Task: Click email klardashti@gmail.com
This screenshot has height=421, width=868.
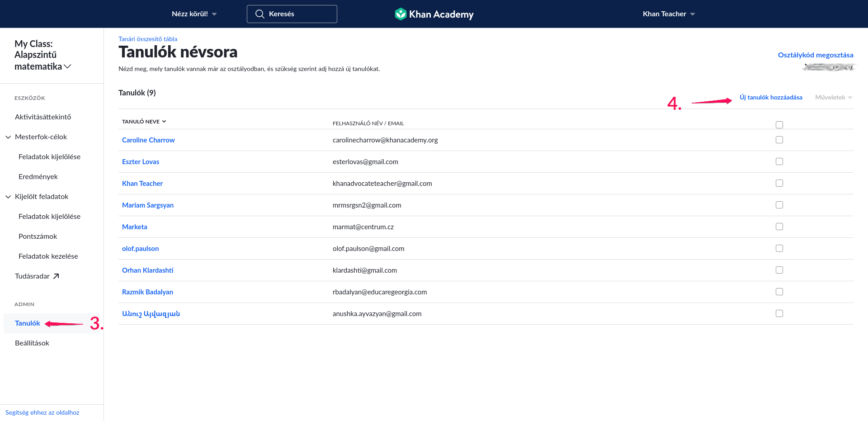Action: coord(365,270)
